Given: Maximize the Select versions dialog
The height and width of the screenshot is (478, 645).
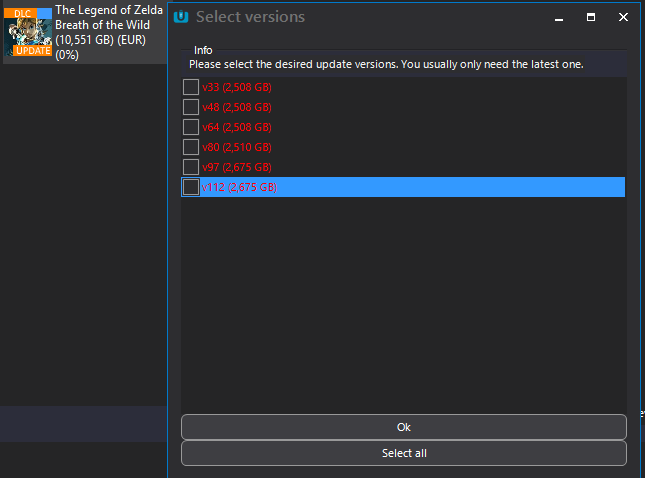Looking at the screenshot, I should (591, 17).
